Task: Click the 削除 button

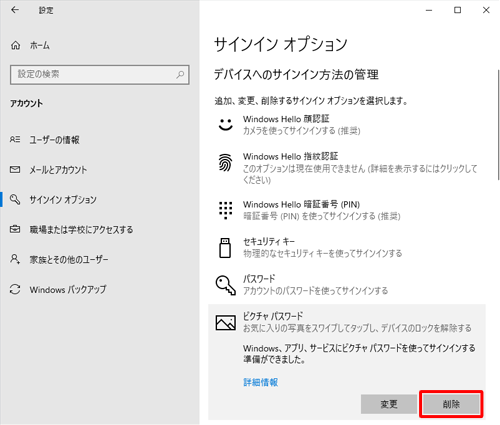Action: tap(451, 404)
